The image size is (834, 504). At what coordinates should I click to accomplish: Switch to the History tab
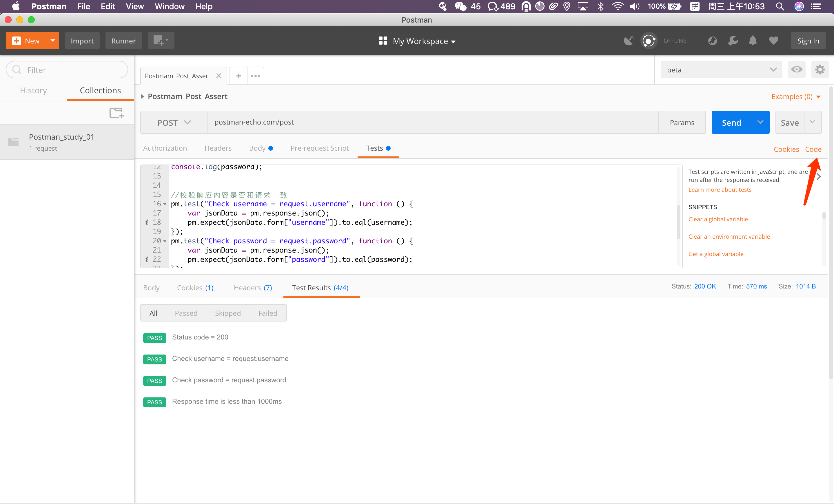click(34, 90)
